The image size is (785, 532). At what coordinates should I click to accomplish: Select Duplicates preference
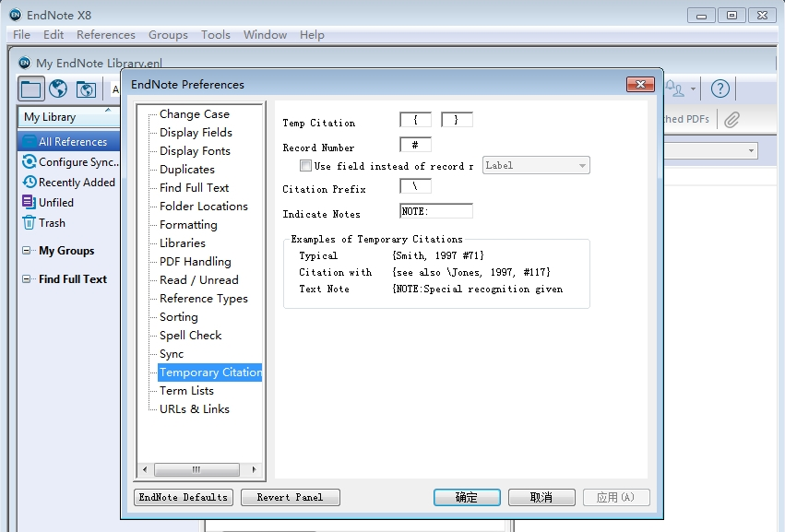pyautogui.click(x=186, y=170)
